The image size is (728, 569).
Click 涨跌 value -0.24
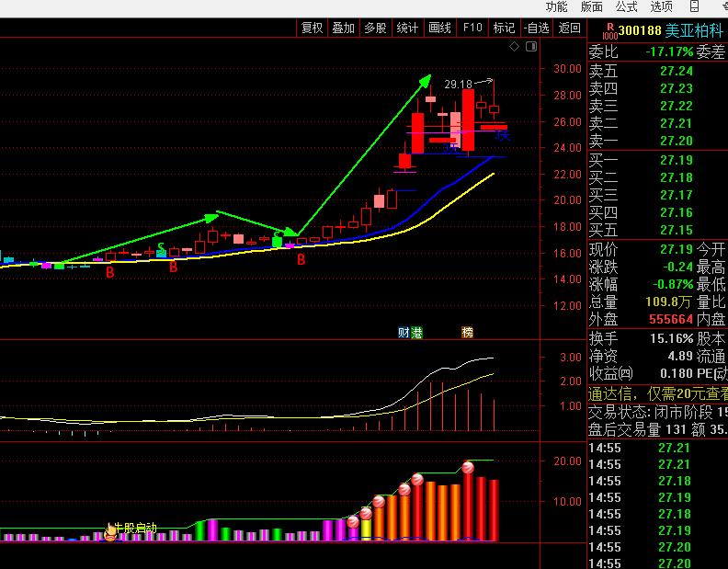tap(677, 267)
